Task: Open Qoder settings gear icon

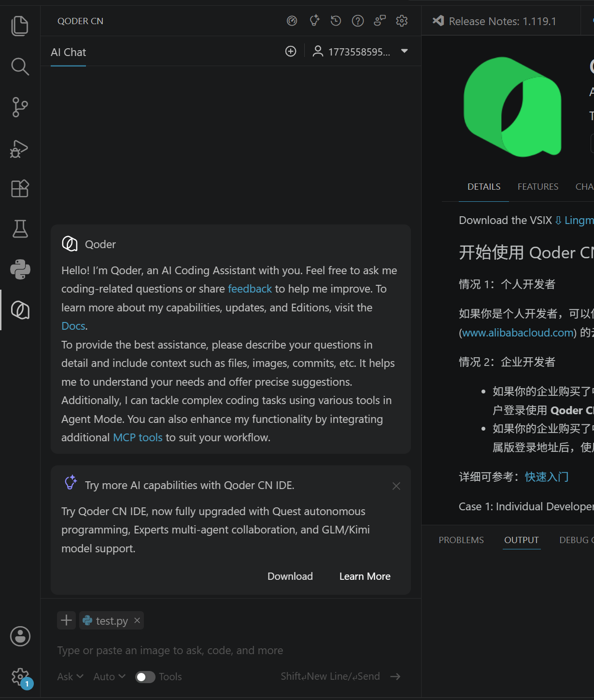Action: coord(402,21)
